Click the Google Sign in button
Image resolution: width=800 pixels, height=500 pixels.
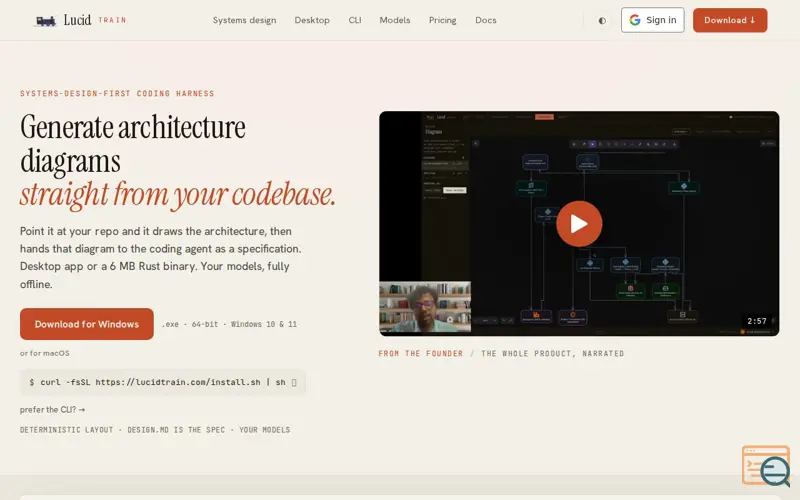[653, 20]
